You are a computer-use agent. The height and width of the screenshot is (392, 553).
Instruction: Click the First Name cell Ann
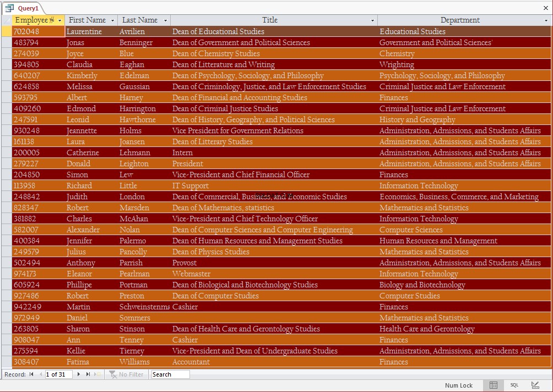tap(91, 340)
